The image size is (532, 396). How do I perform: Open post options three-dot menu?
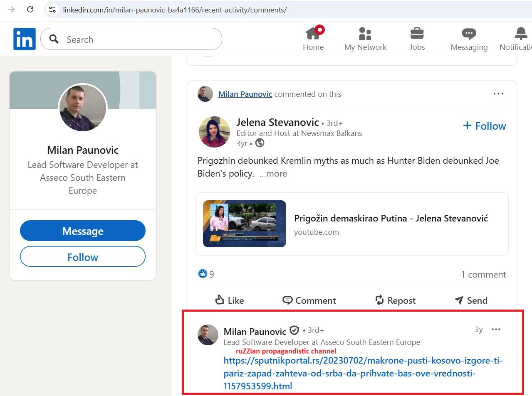click(498, 94)
